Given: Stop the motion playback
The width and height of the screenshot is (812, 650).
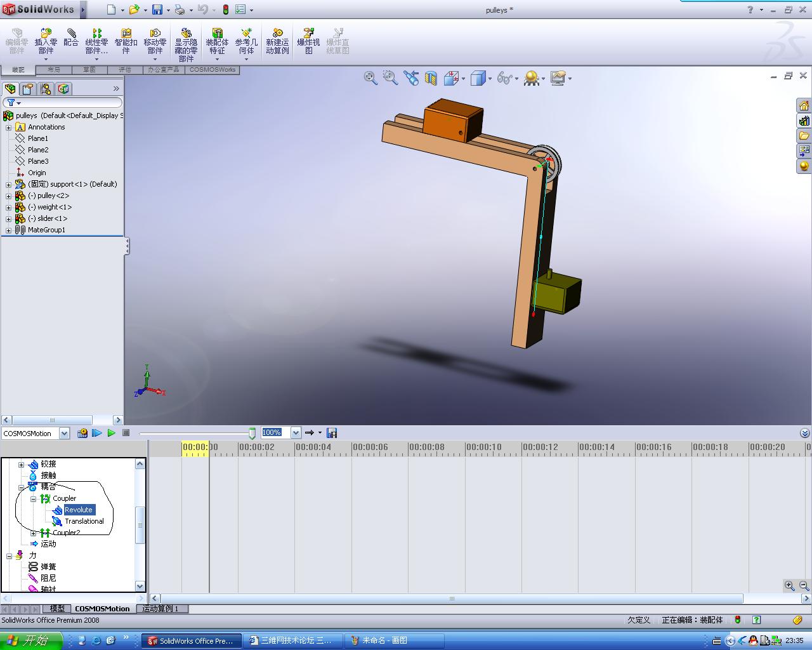Looking at the screenshot, I should [126, 433].
